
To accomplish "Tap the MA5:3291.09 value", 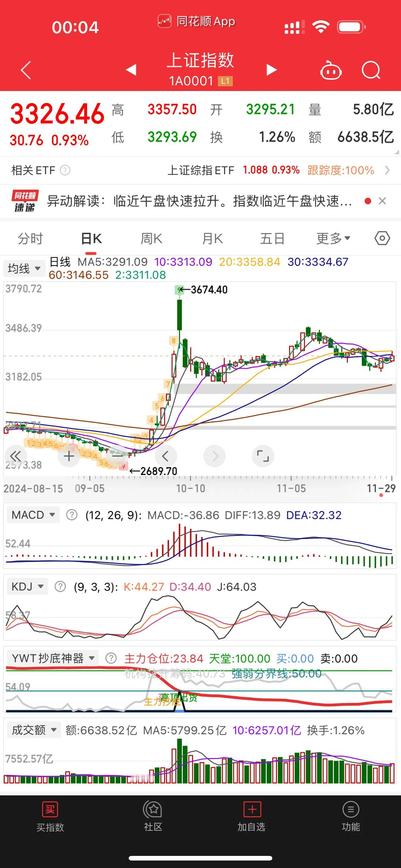I will pos(113,262).
